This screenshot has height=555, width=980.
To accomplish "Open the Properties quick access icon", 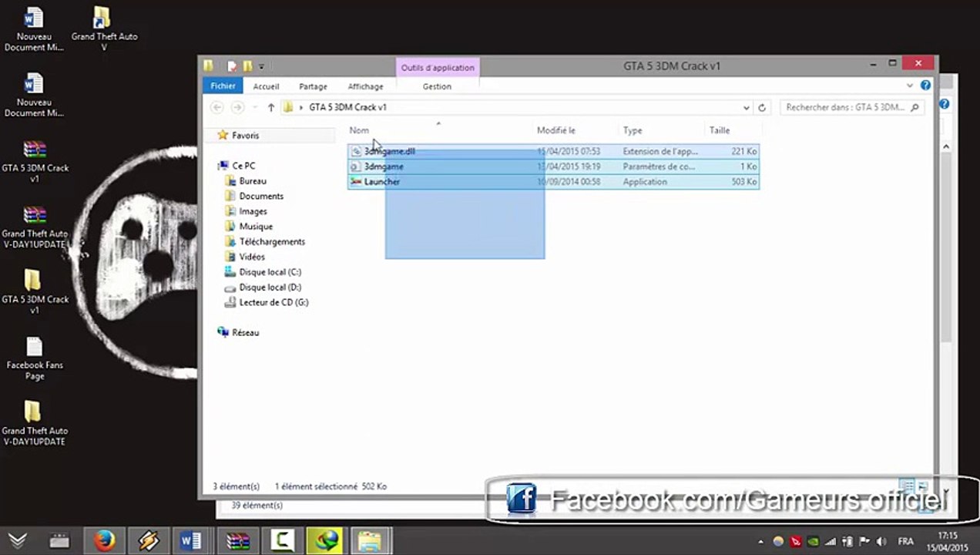I will (x=232, y=66).
